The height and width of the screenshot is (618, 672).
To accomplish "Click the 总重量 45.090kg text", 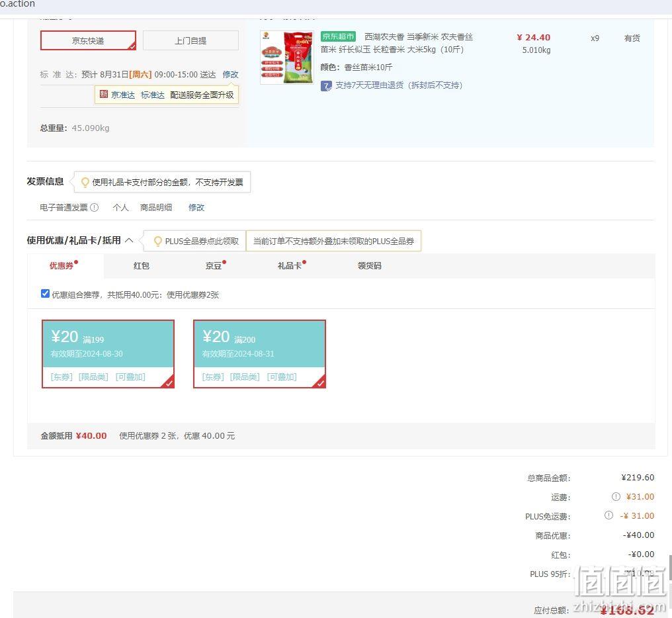I will tap(75, 128).
